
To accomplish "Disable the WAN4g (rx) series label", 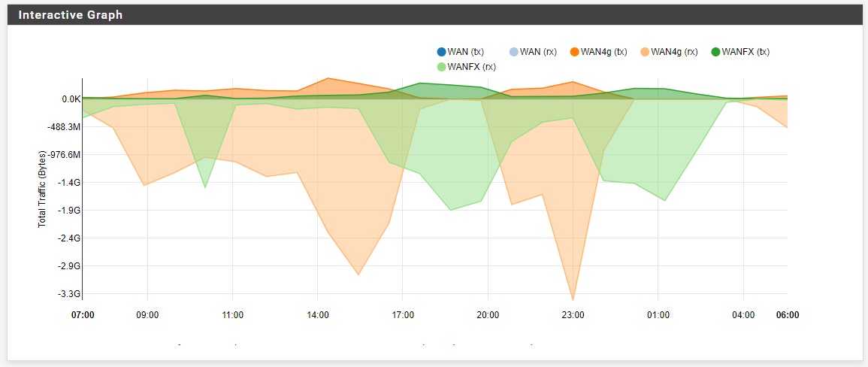I will 674,52.
